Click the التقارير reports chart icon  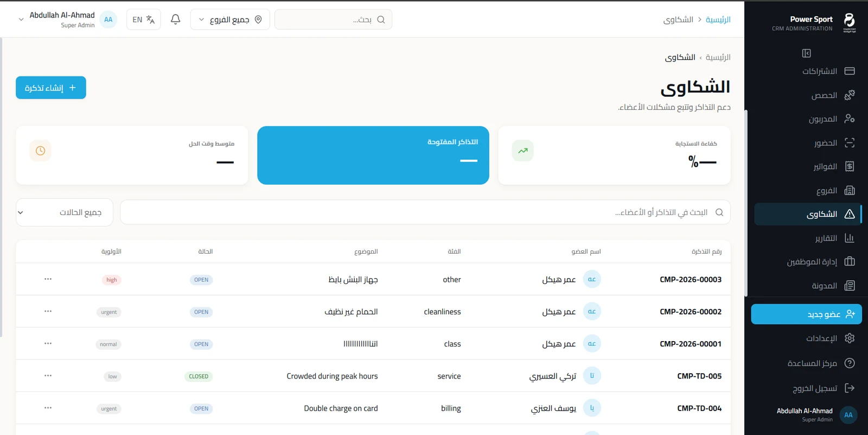point(850,238)
